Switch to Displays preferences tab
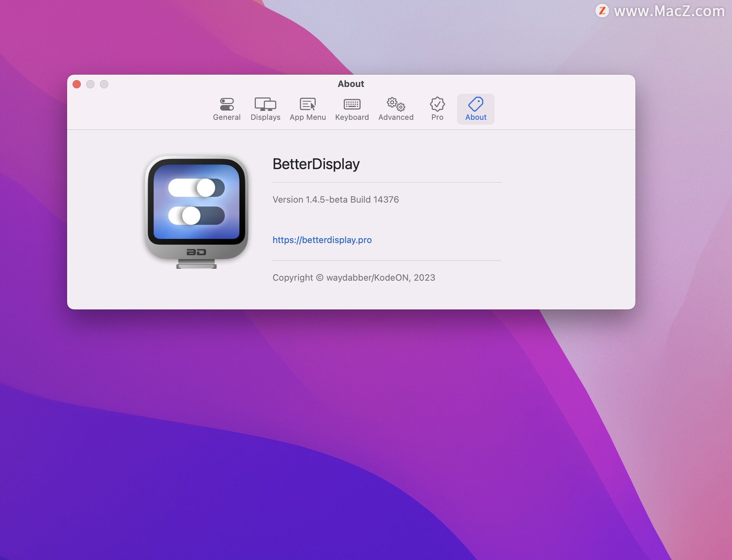 [x=265, y=108]
